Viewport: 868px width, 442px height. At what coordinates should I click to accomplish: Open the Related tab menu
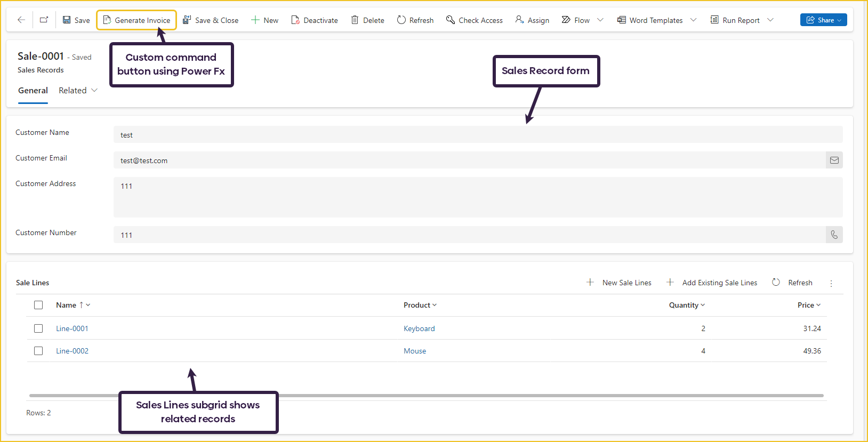click(x=78, y=91)
